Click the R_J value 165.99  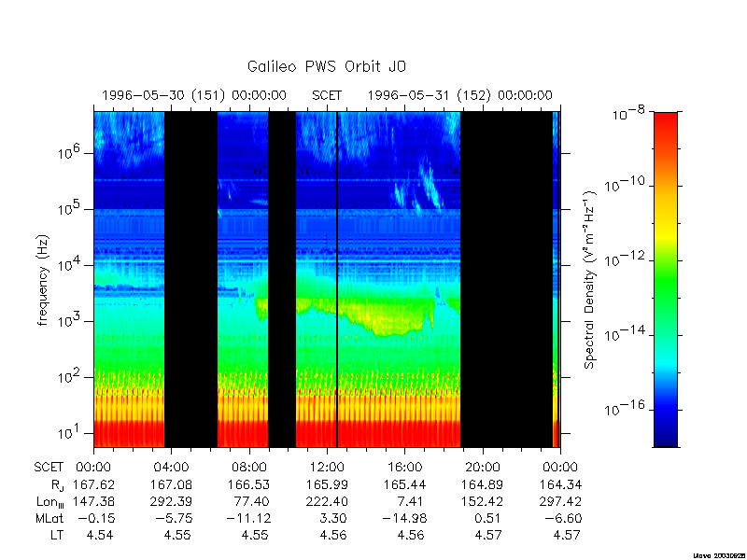click(326, 484)
